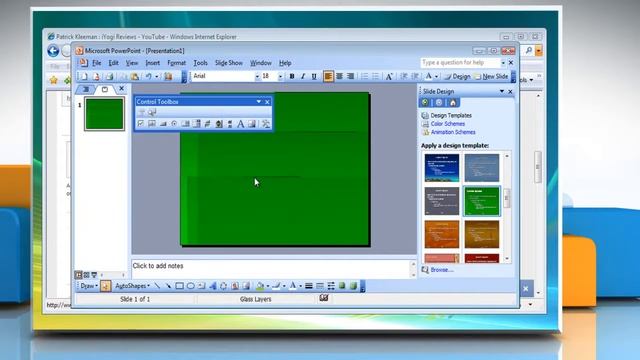Select the Spin Button control in Control Toolbox

(219, 124)
